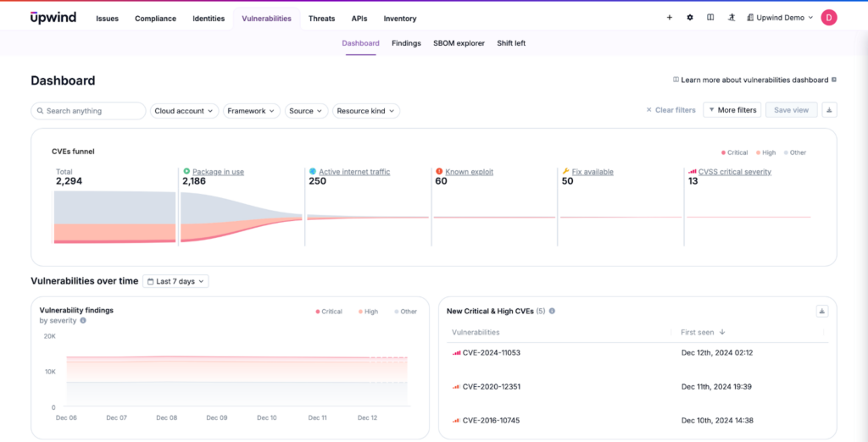Image resolution: width=868 pixels, height=442 pixels.
Task: Click the Critical color legend in CVEs funnel
Action: pyautogui.click(x=735, y=152)
